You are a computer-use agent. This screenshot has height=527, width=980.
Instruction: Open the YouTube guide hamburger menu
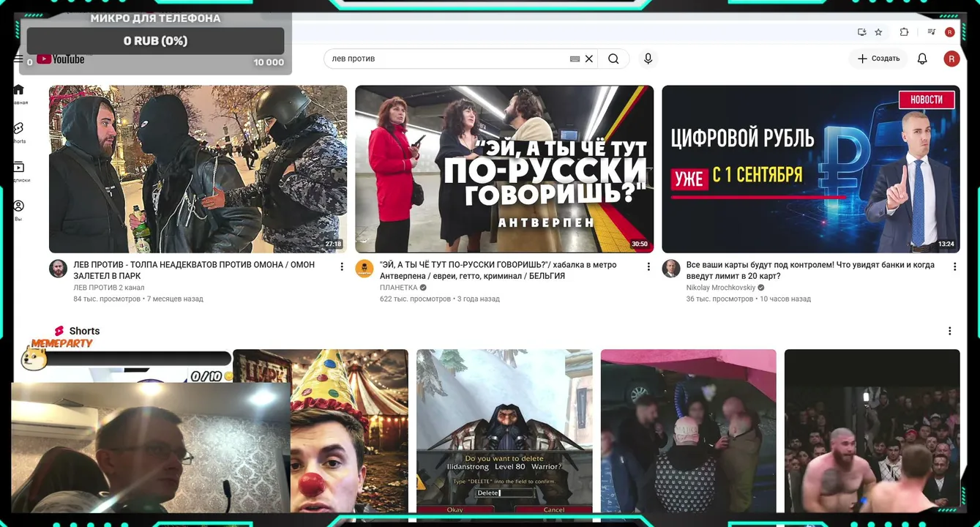point(18,59)
